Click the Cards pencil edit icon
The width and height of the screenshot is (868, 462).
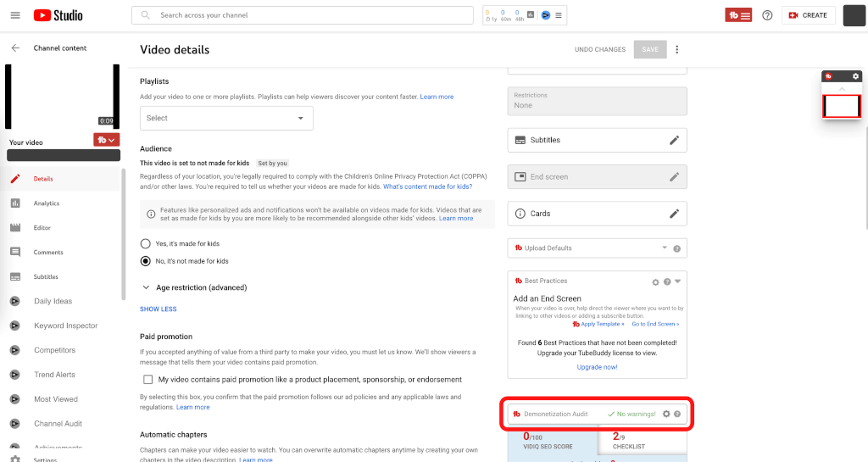click(x=674, y=214)
